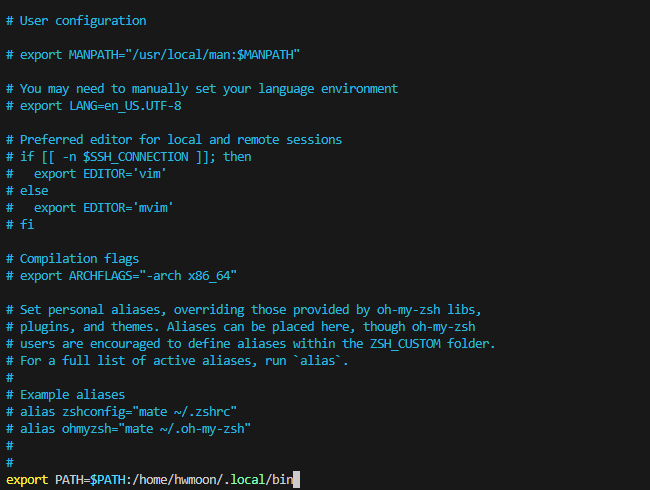Viewport: 650px width, 490px height.
Task: Click the 'ZSH_CUSTOM' word in comments
Action: pos(405,344)
